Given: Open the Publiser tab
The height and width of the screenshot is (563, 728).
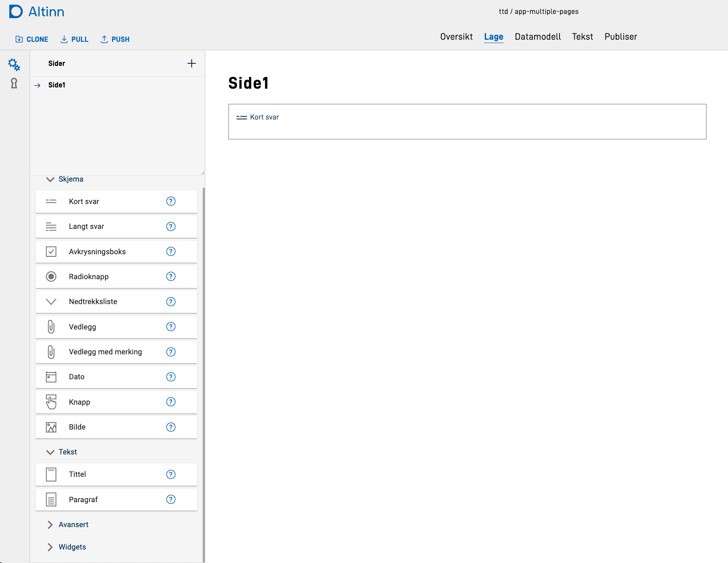Looking at the screenshot, I should point(620,37).
